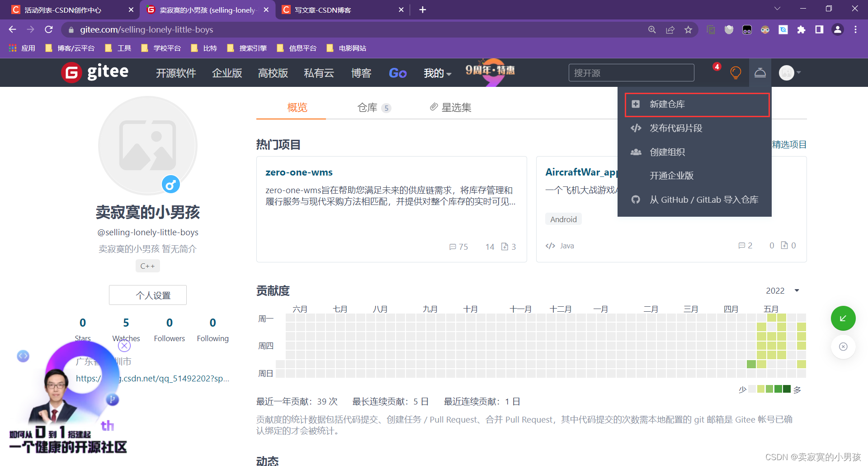Image resolution: width=868 pixels, height=466 pixels.
Task: Click the 发布代码片段 code icon
Action: (636, 128)
